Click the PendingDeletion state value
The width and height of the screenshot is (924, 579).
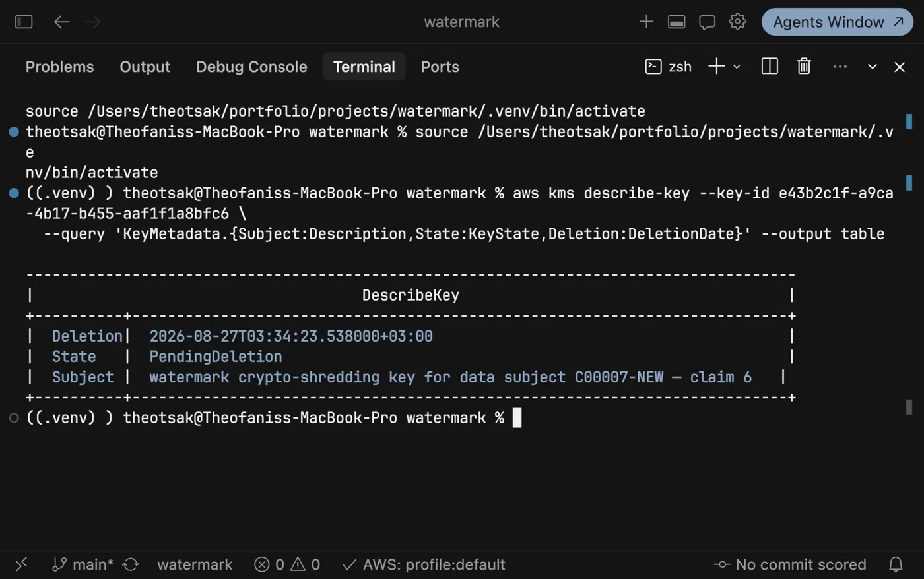(216, 357)
